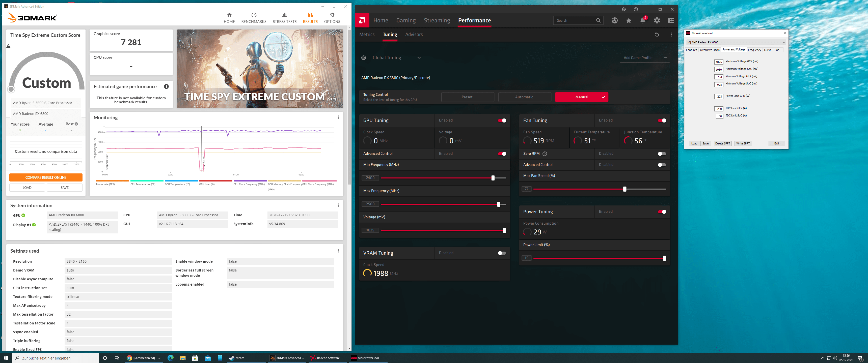Adjust Max Fan Speed slider handle
868x363 pixels.
pyautogui.click(x=625, y=189)
